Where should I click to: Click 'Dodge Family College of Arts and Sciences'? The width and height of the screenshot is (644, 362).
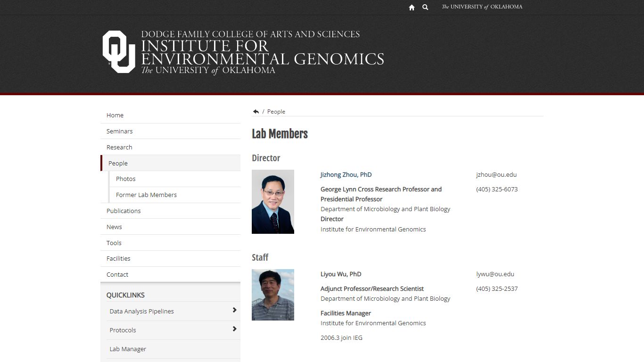[x=250, y=34]
